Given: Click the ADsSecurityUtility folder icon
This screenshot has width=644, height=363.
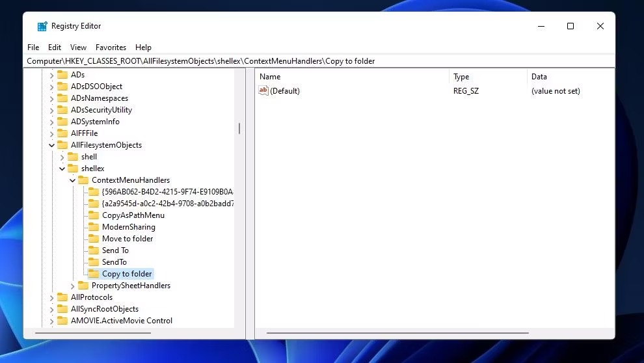Looking at the screenshot, I should [x=62, y=110].
